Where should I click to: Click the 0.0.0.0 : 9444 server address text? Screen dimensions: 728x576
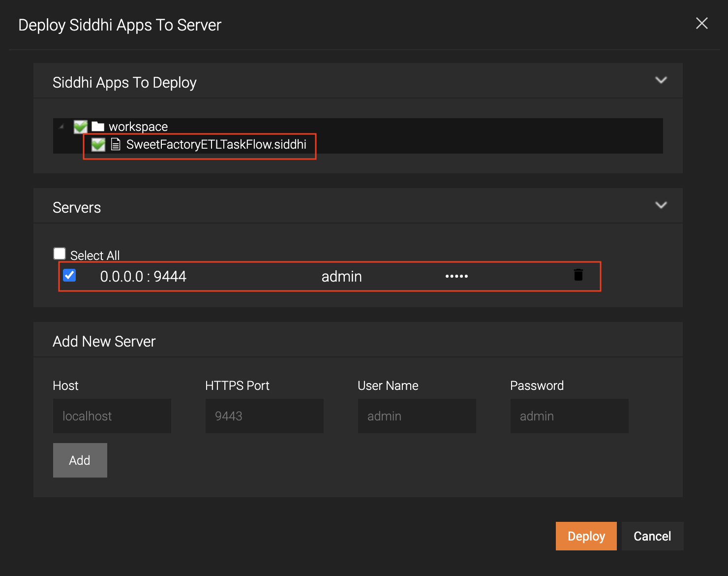143,277
